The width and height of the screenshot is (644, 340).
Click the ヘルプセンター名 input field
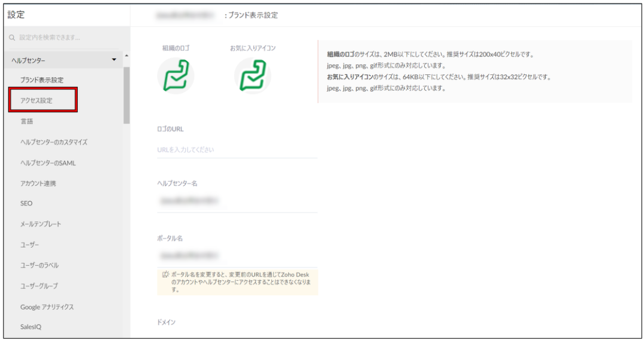point(237,201)
